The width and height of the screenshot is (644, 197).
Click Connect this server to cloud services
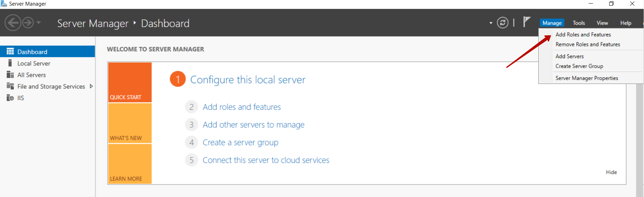tap(266, 160)
